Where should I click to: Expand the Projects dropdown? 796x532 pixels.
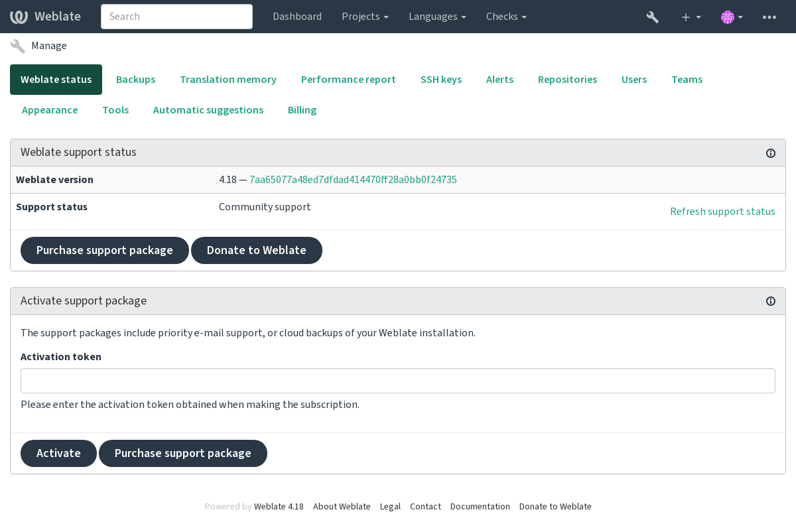point(365,17)
